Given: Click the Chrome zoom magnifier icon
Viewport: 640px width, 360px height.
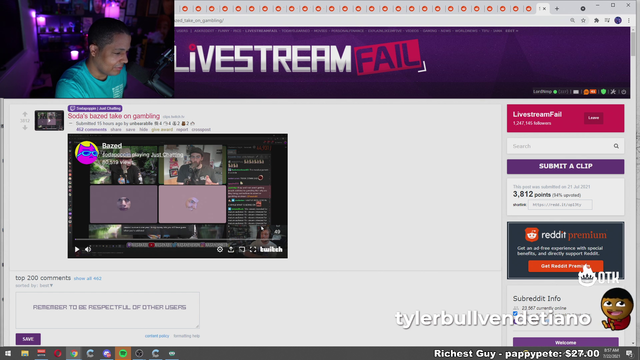Looking at the screenshot, I should point(573,20).
